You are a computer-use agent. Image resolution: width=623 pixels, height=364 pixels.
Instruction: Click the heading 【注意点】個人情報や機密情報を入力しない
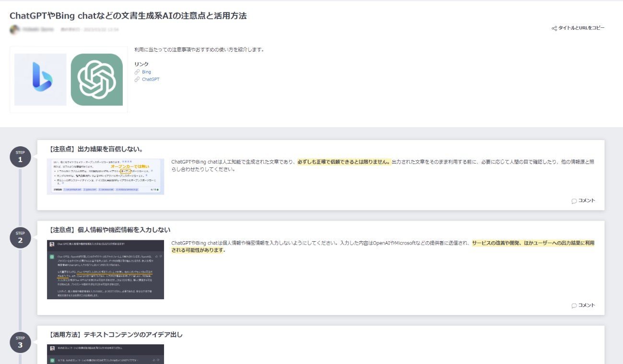pos(109,230)
